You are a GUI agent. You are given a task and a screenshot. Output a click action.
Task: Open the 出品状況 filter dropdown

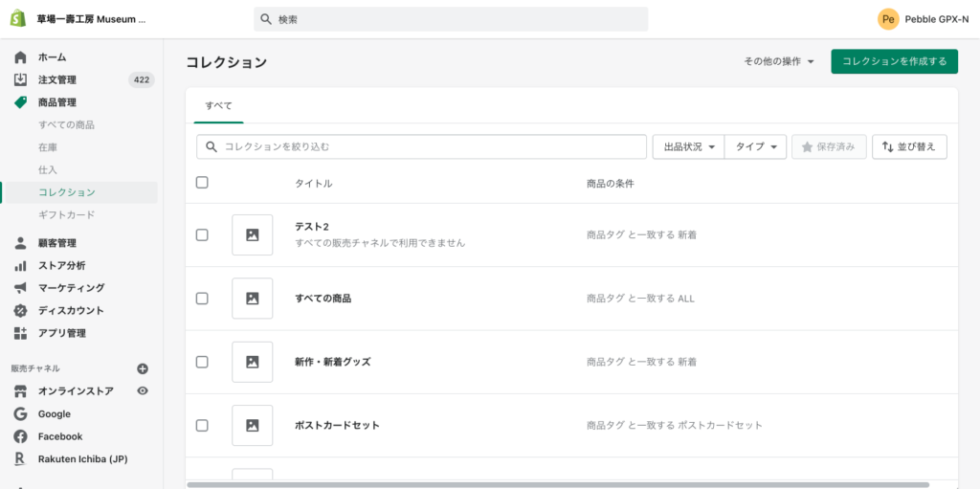(688, 146)
